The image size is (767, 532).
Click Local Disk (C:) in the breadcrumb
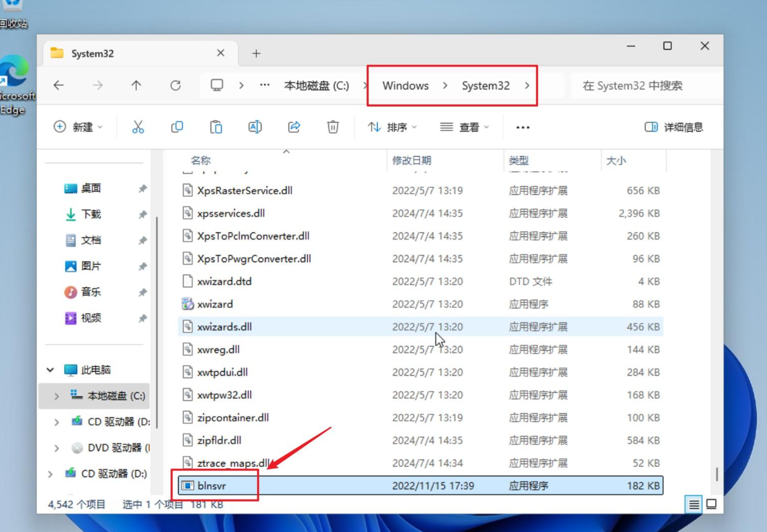(316, 86)
